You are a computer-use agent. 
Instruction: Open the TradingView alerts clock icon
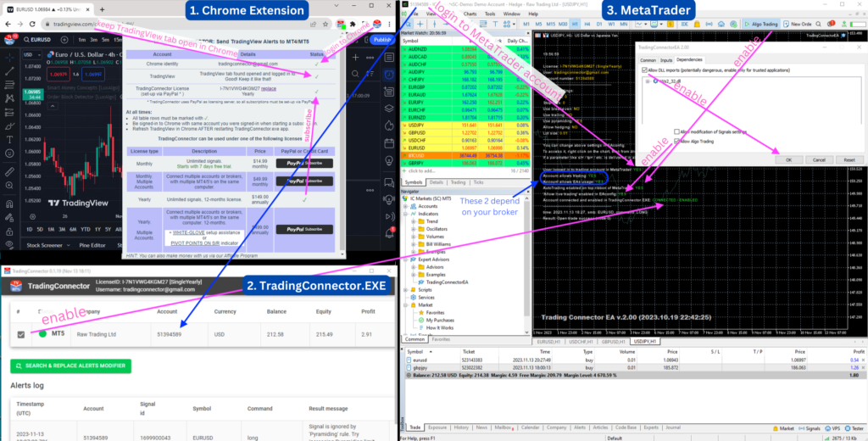click(x=388, y=75)
